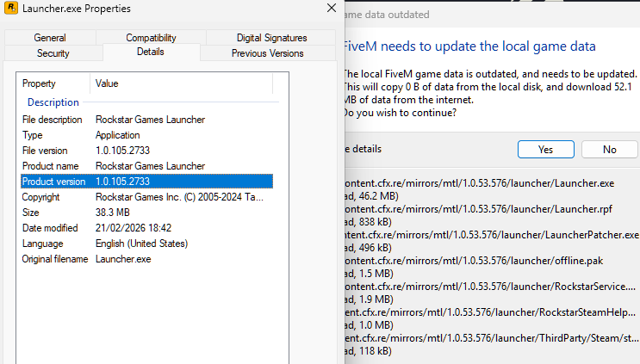Click the Rockstar icon in title bar

click(x=13, y=10)
